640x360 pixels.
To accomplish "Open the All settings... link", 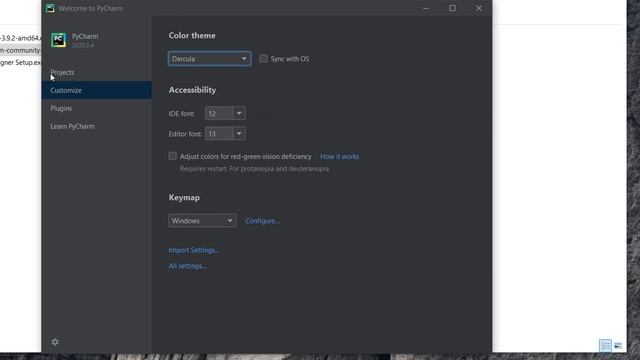I will pos(187,266).
